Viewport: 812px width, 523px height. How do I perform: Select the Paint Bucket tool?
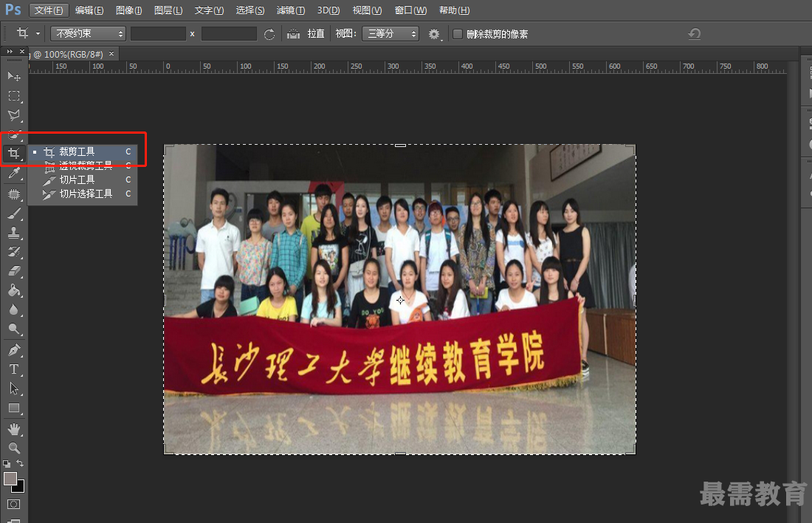coord(14,290)
